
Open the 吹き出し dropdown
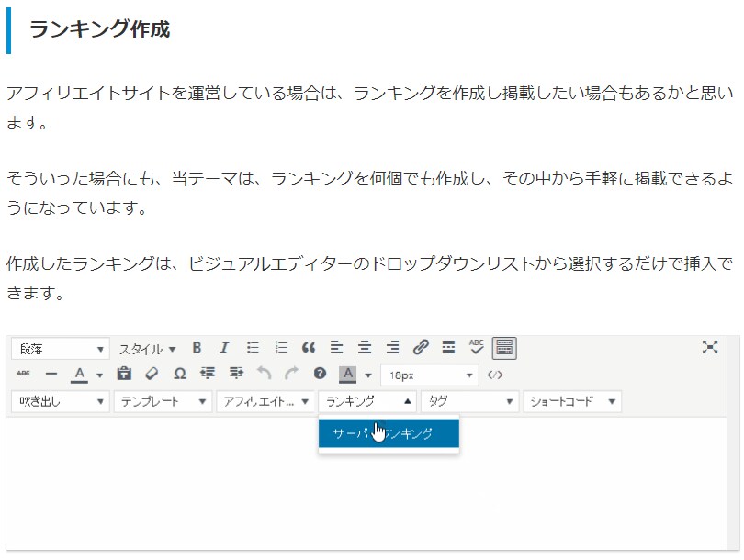[x=61, y=401]
